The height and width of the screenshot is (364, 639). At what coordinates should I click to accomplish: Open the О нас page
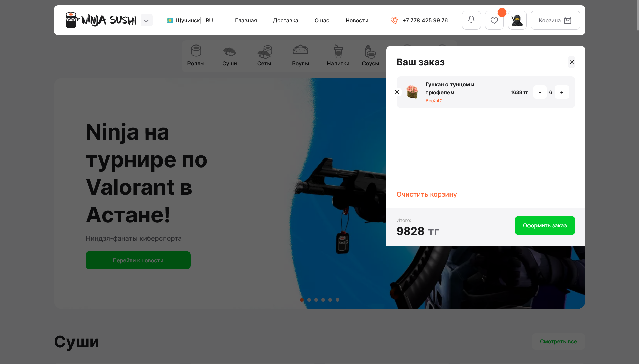322,20
